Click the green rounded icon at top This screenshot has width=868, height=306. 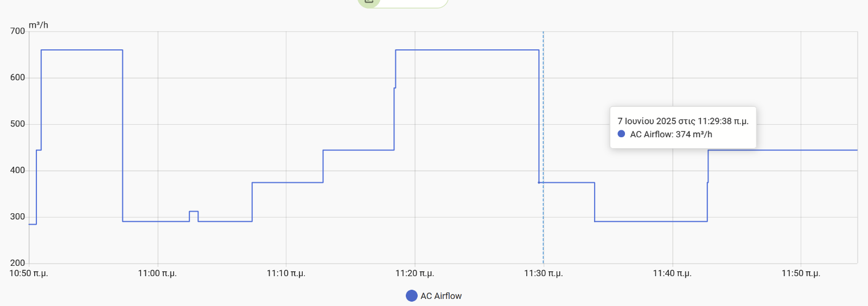369,2
